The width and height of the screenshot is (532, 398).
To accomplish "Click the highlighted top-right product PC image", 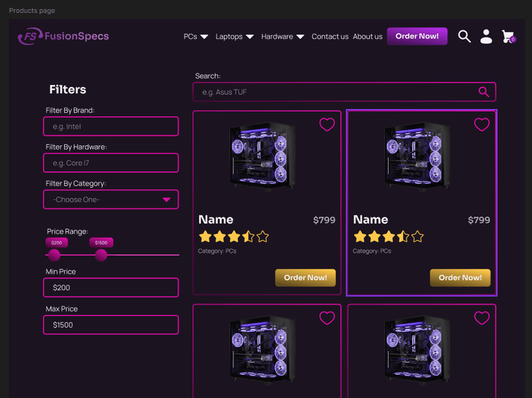I will (x=417, y=155).
